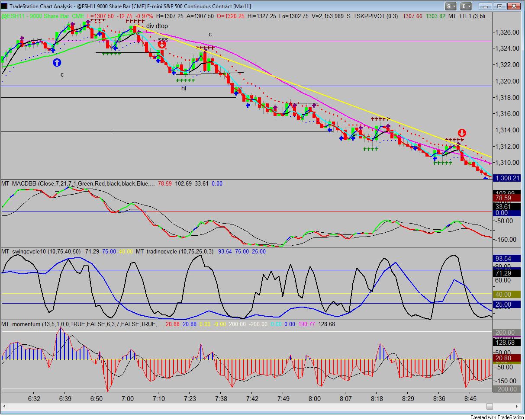Click the horizontal scrollbar thumb below time axis
The image size is (525, 420).
pos(490,406)
